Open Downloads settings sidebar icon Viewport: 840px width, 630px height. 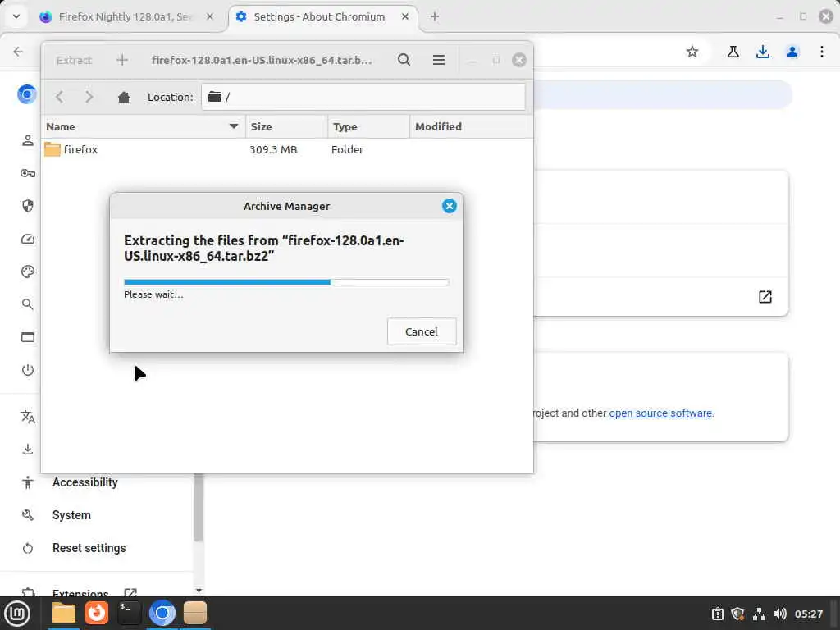point(28,450)
